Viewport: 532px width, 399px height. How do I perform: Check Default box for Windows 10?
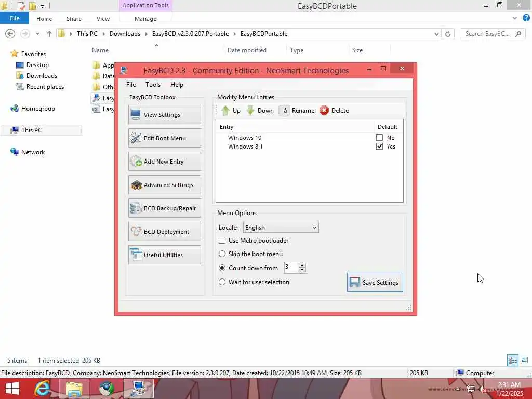pos(379,137)
